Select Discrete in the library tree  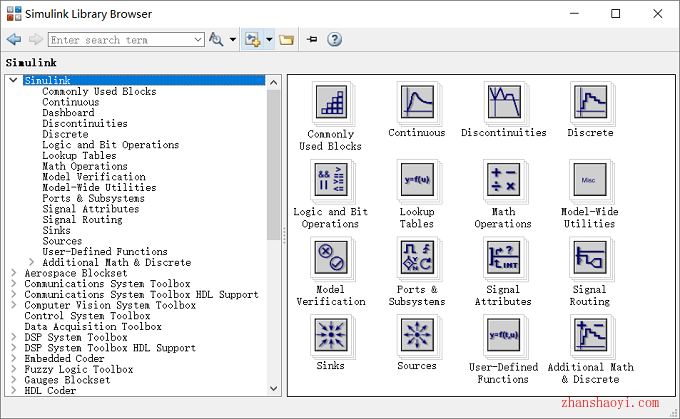coord(65,134)
